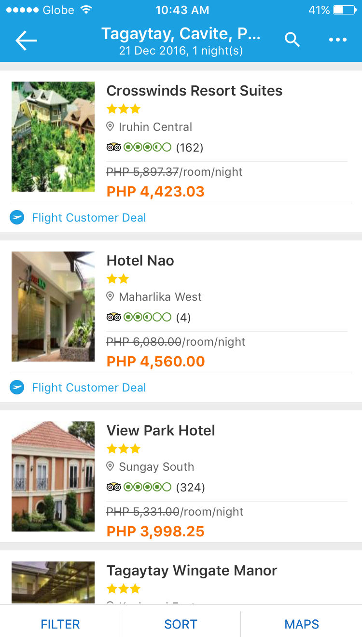Switch to MAPS view

pos(302,624)
